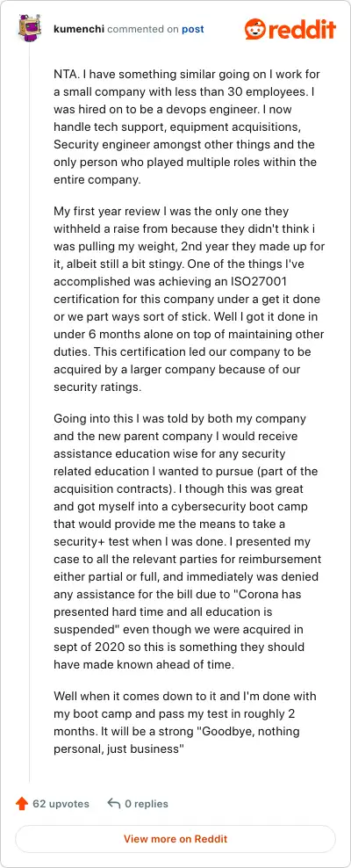Click the 'Well when it comes down' paragraph

185,722
